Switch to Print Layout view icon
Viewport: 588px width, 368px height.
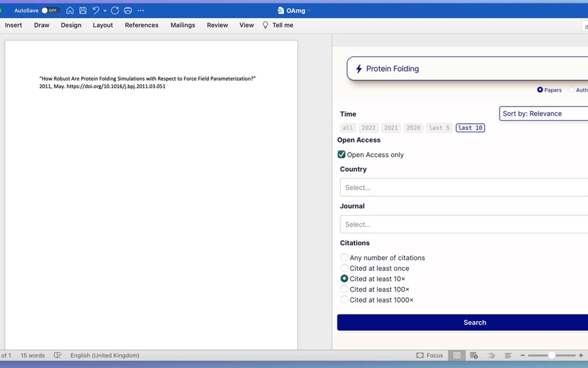(457, 355)
